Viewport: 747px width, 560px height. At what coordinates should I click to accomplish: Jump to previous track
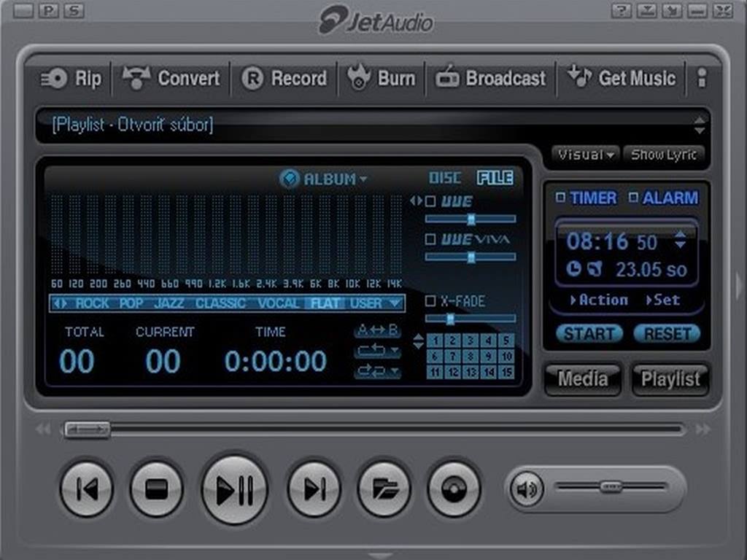point(87,489)
